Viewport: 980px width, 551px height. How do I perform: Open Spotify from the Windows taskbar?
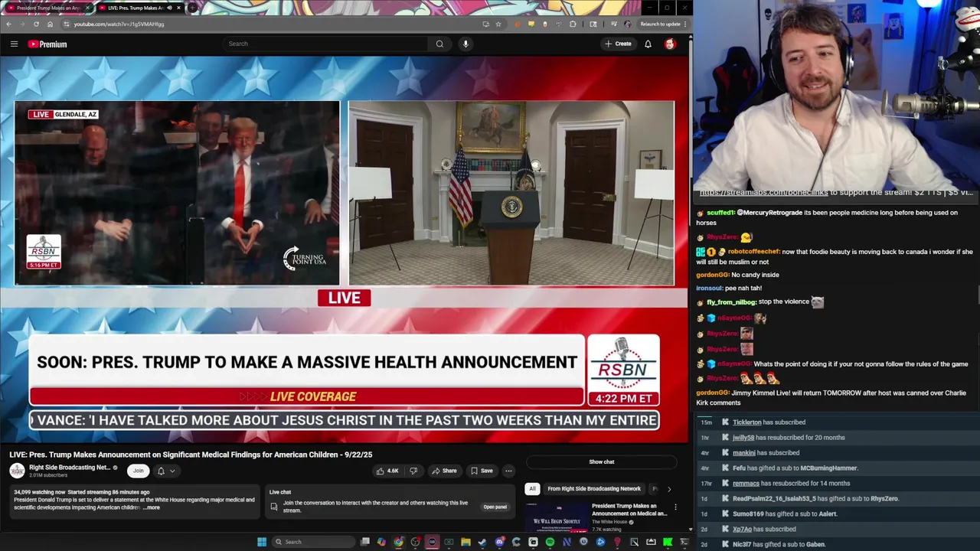(550, 542)
